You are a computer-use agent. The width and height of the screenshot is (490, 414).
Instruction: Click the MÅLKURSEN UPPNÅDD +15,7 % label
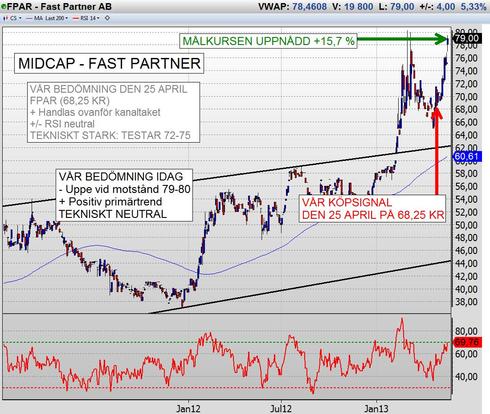[x=268, y=41]
